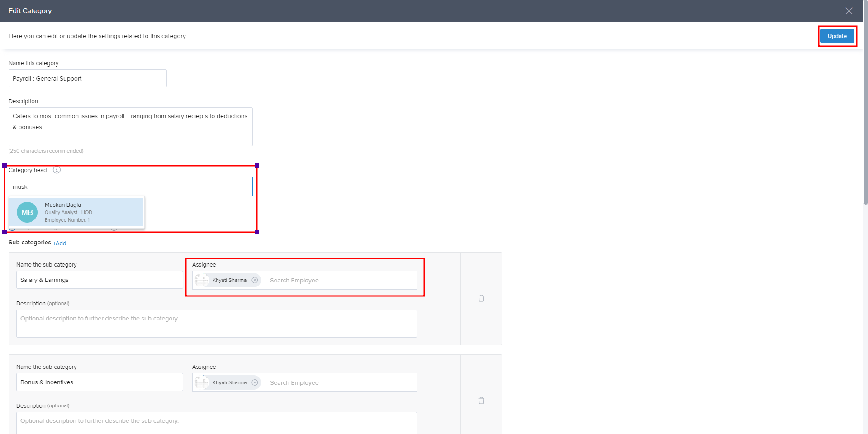Click the Category head search box containing musk
868x434 pixels.
(130, 187)
